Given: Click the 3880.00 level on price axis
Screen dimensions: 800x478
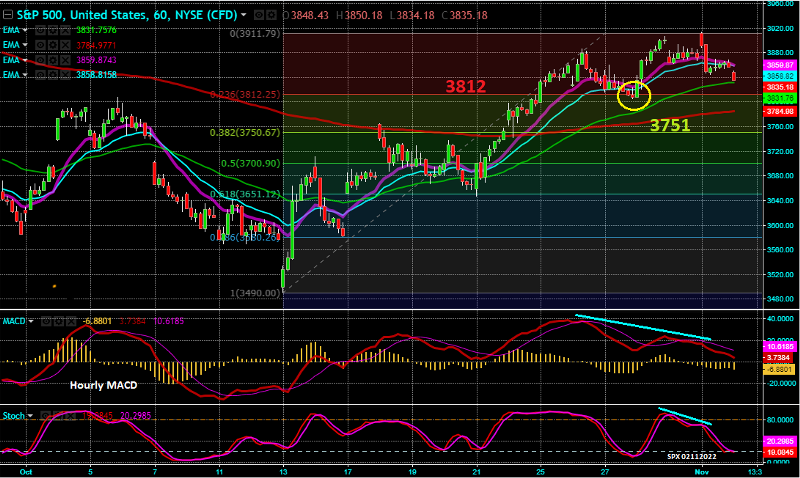Looking at the screenshot, I should (781, 53).
